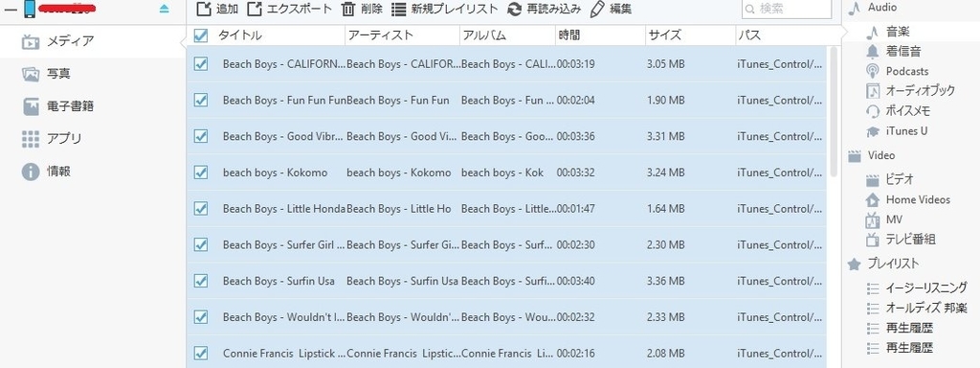980x368 pixels.
Task: Open the メディア sidebar section
Action: pyautogui.click(x=93, y=41)
